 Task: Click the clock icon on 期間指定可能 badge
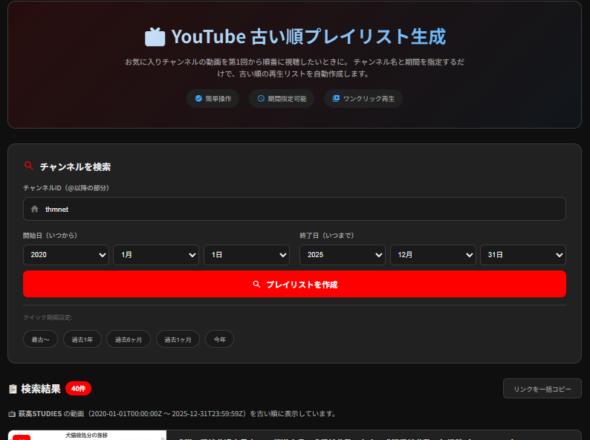click(x=261, y=99)
